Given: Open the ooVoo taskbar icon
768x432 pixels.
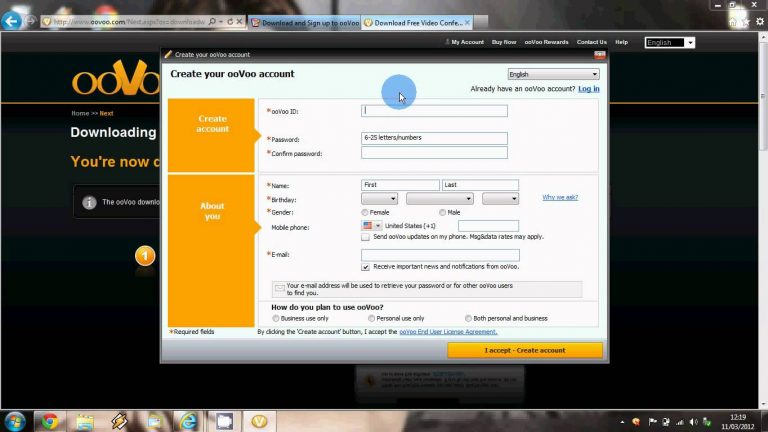Looking at the screenshot, I should click(259, 421).
